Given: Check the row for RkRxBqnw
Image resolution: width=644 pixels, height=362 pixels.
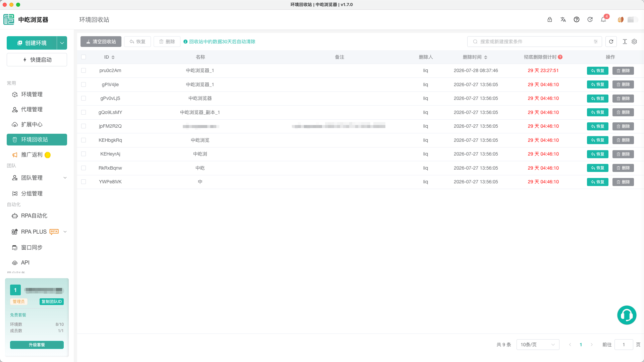Looking at the screenshot, I should (84, 168).
